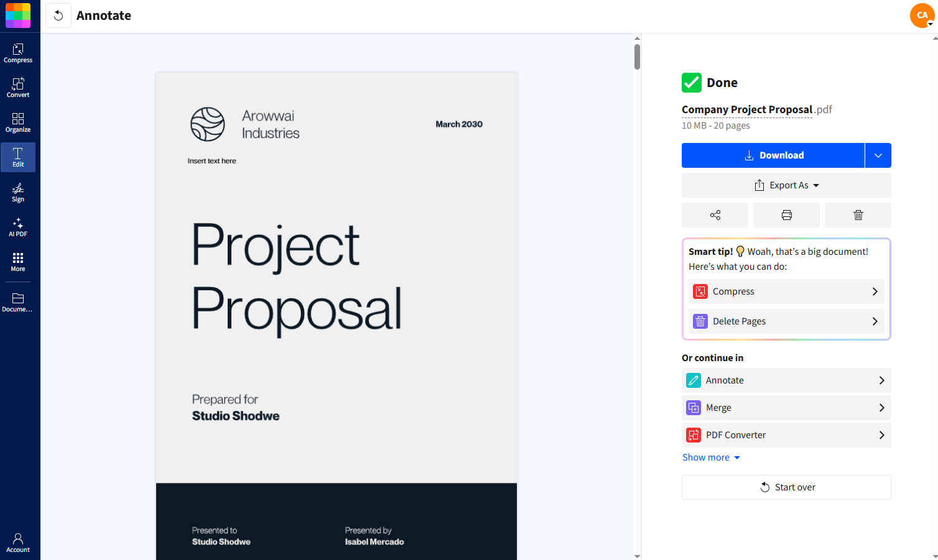Rename the file by clicking its title
This screenshot has width=938, height=560.
pos(746,109)
